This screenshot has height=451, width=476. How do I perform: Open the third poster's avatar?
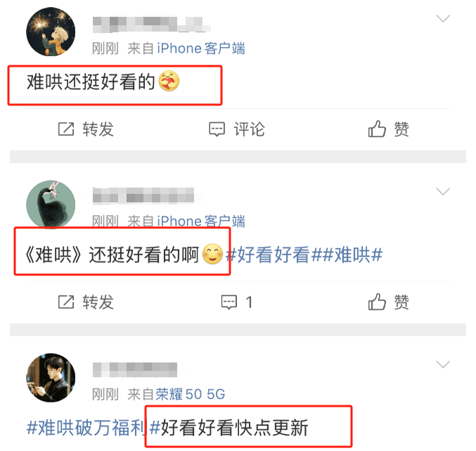point(51,378)
